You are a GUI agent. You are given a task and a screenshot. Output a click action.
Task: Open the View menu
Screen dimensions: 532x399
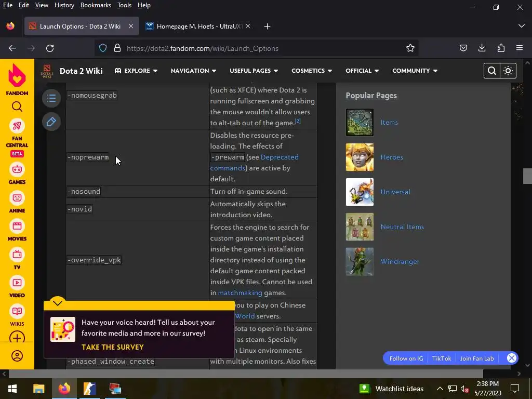[42, 5]
